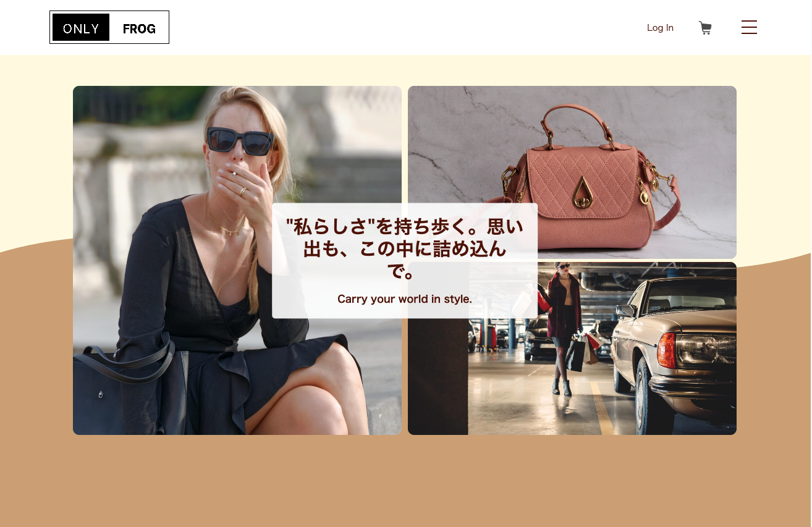Click the brown background below the photos
This screenshot has width=812, height=527.
click(x=405, y=482)
